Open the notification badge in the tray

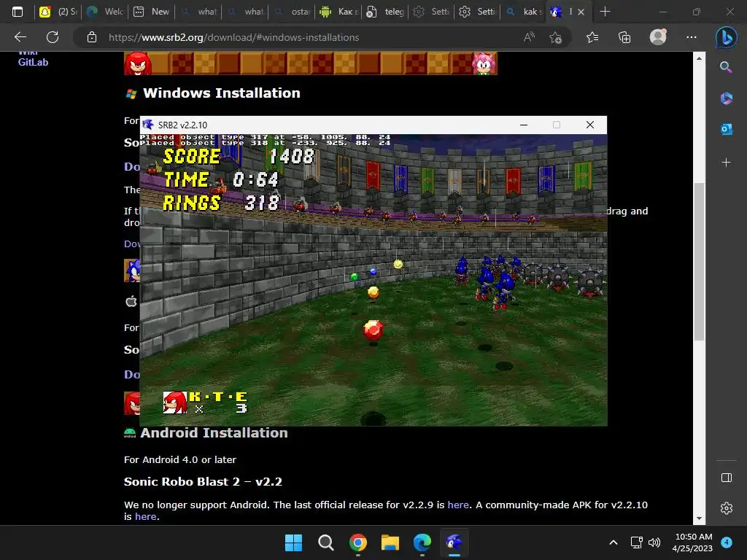point(727,542)
